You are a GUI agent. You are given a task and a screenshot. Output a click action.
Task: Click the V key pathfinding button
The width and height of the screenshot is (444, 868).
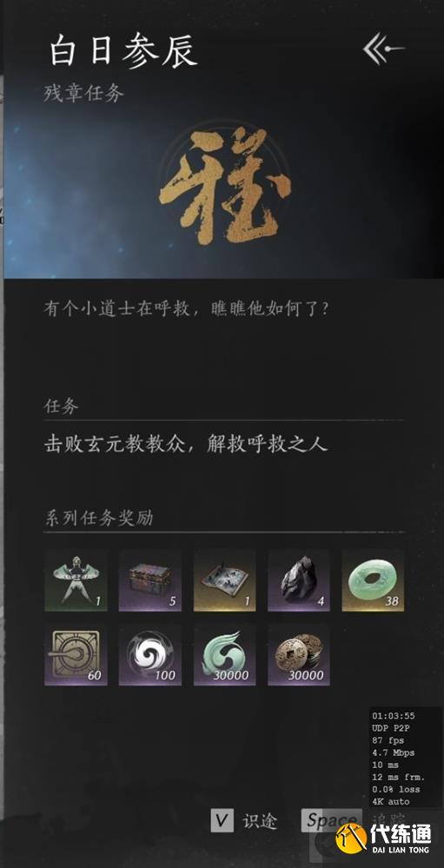[222, 821]
